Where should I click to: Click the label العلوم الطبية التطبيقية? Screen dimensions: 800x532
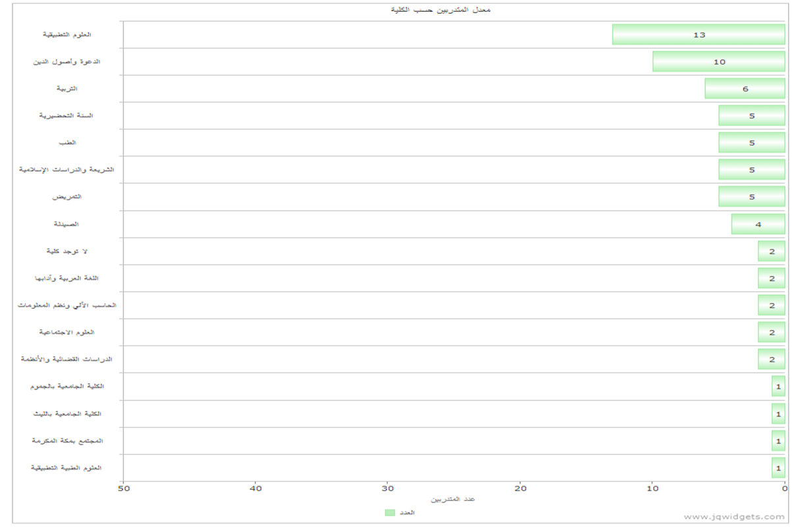pyautogui.click(x=67, y=467)
